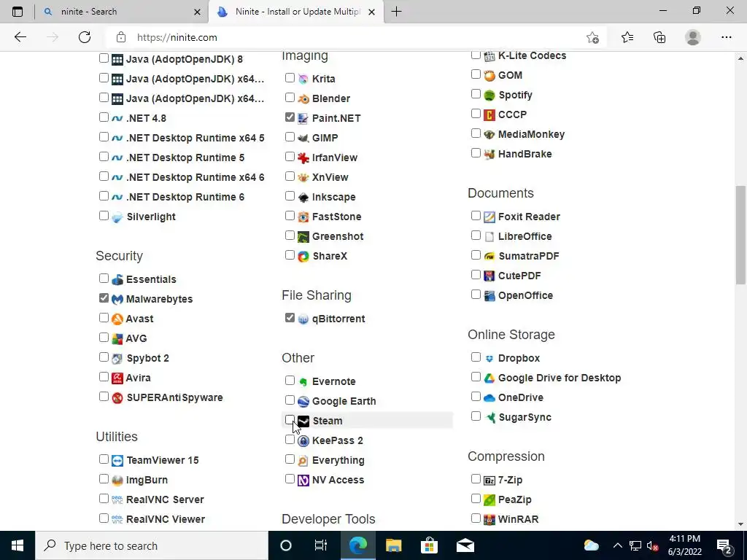
Task: Check the Everything checkbox
Action: 290,459
